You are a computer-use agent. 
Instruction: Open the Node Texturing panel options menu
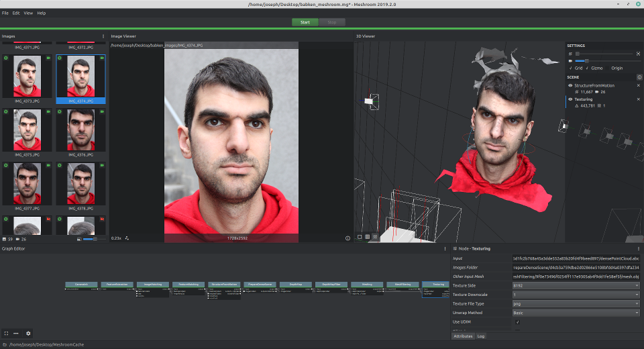[x=638, y=249]
